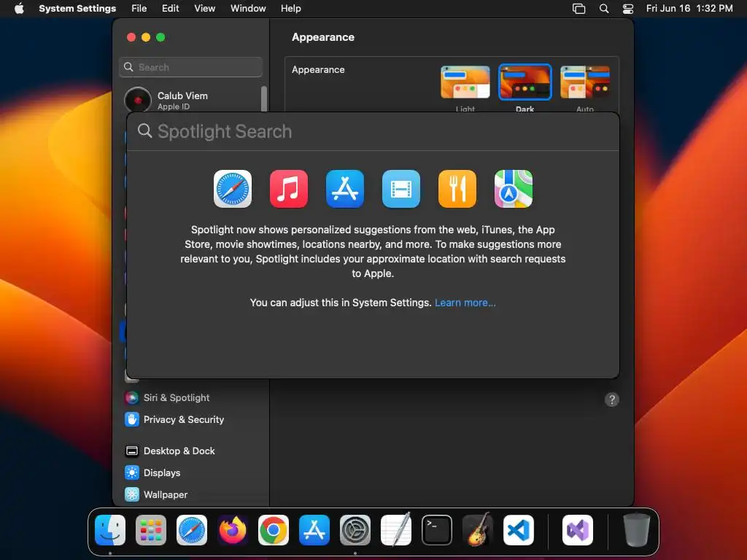This screenshot has height=560, width=747.
Task: Open the System Settings app menu
Action: pyautogui.click(x=77, y=9)
